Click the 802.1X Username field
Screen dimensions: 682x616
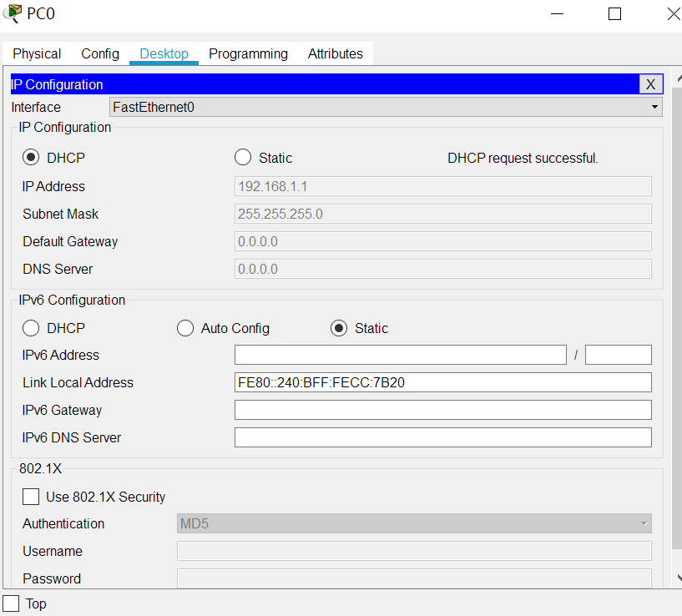point(414,551)
